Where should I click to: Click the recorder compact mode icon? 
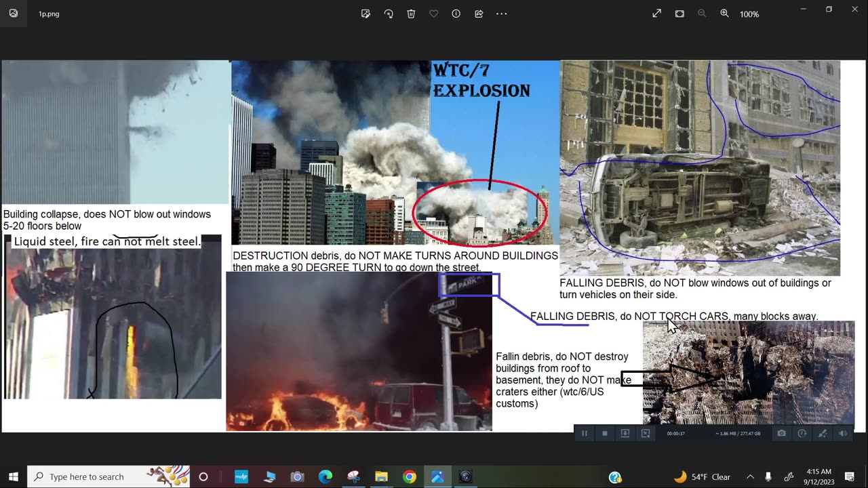(646, 433)
